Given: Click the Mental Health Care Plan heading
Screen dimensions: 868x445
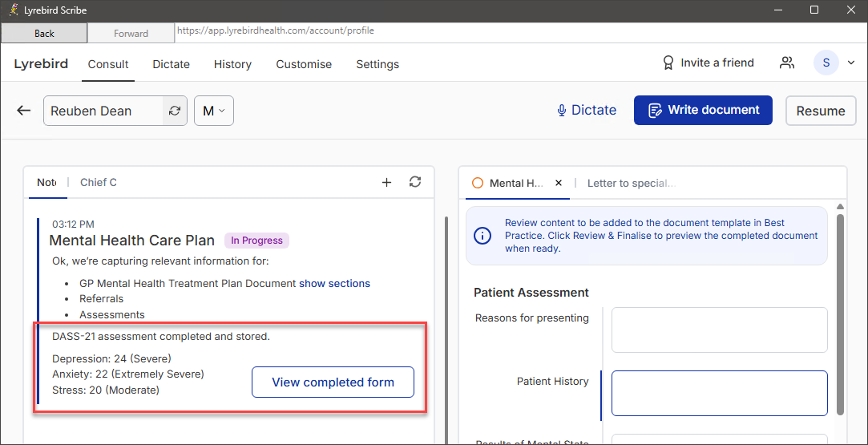Looking at the screenshot, I should pos(131,241).
